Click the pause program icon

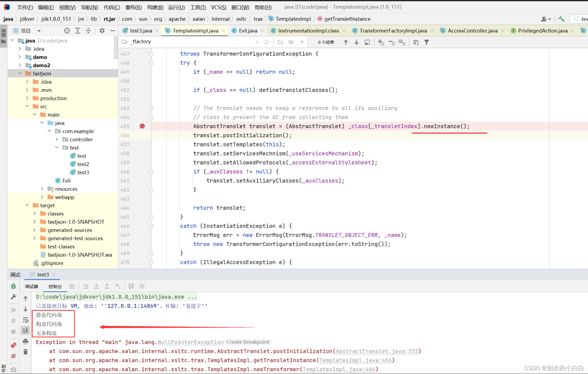[x=13, y=321]
